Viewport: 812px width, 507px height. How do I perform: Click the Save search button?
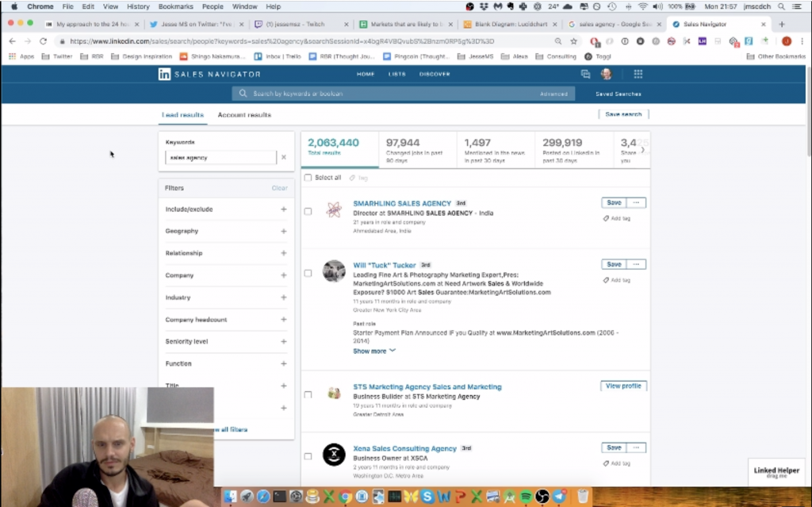[x=623, y=114]
